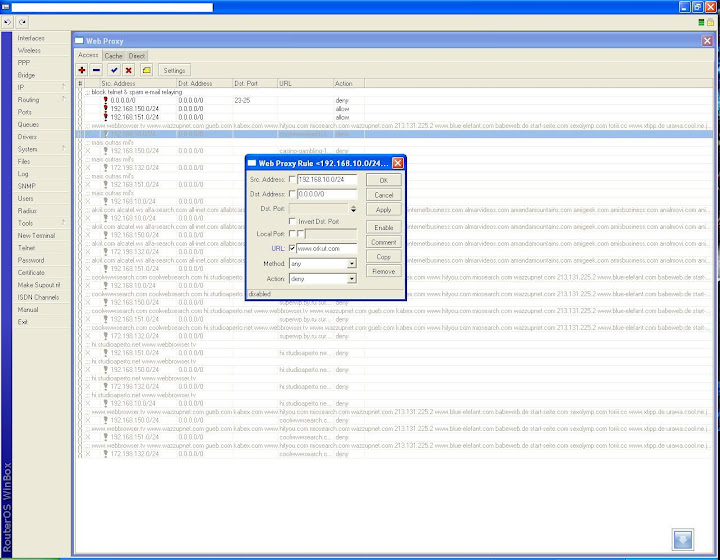Toggle first Local Port checkbox

coord(292,234)
